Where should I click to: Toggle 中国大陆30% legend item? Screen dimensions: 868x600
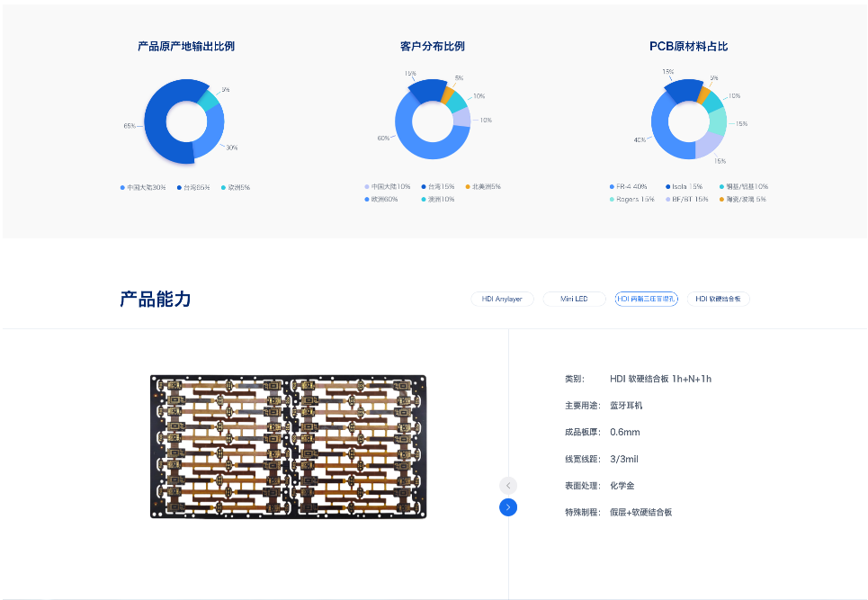coord(144,187)
